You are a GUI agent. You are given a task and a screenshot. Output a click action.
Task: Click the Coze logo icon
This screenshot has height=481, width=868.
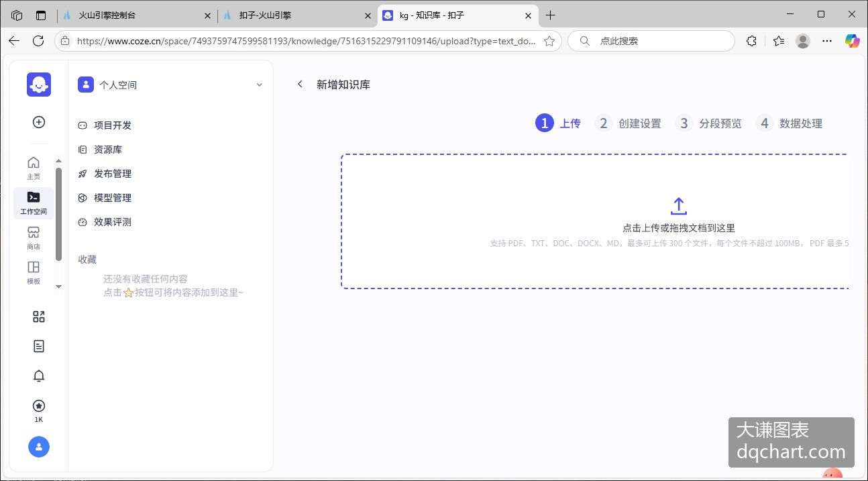pos(39,85)
